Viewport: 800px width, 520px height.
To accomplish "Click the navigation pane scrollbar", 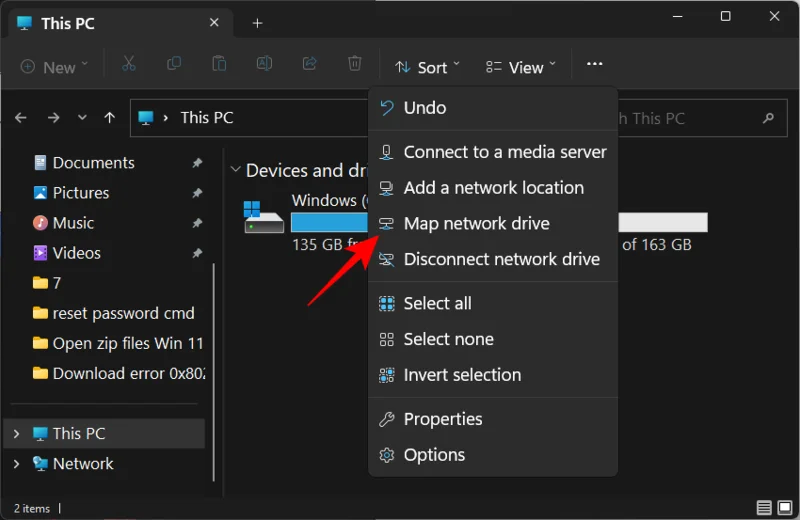I will 213,372.
